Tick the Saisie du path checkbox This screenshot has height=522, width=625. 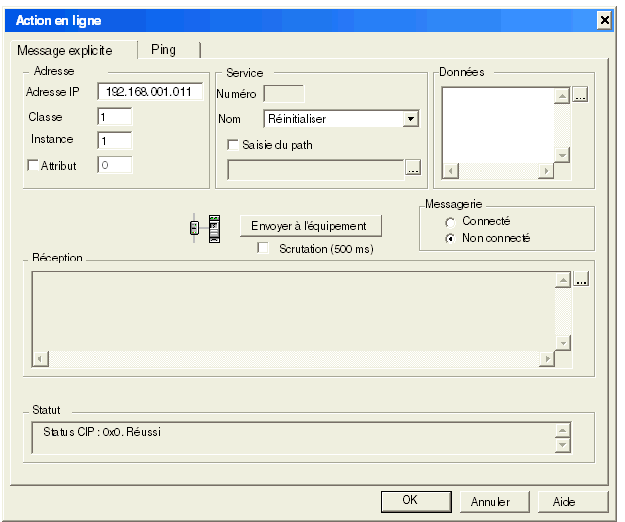(x=233, y=145)
